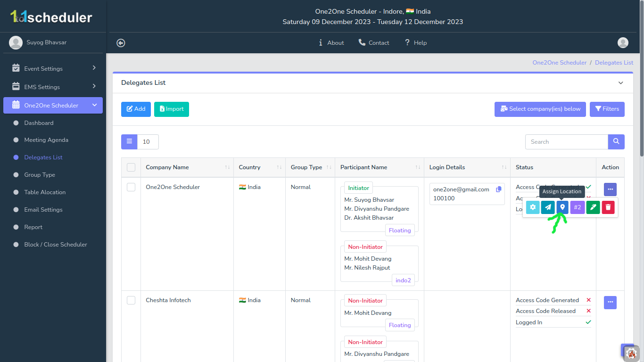This screenshot has height=362, width=644.
Task: Sort table by Participant Name column
Action: click(380, 167)
